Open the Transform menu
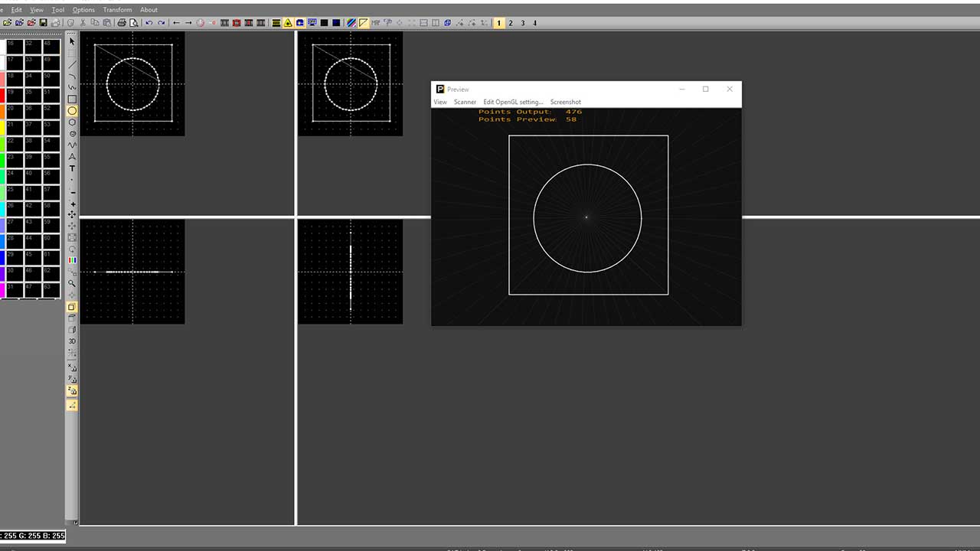Screen dimensions: 980x551 point(117,10)
